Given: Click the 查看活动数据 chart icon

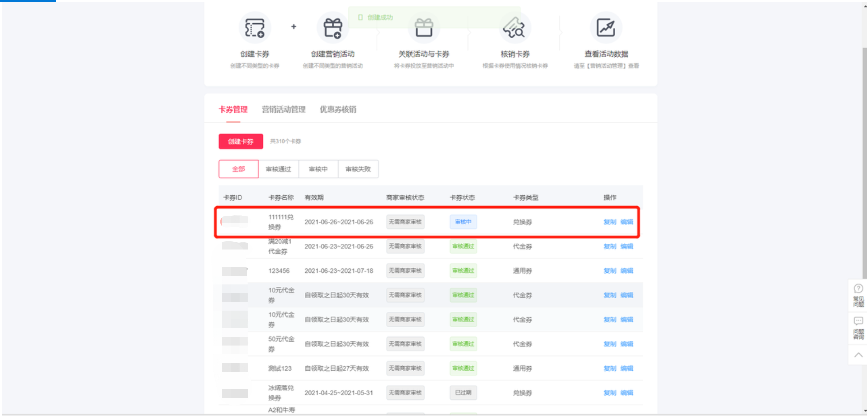Looking at the screenshot, I should point(606,28).
